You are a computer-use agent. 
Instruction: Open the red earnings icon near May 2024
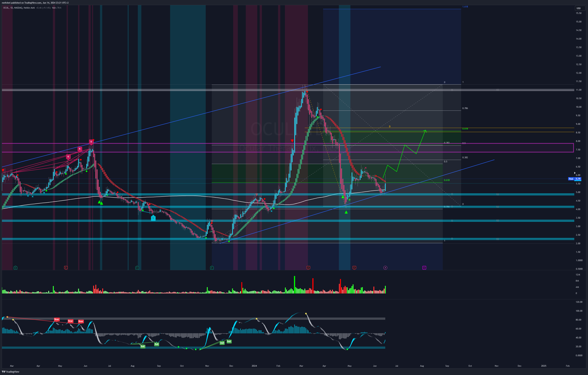click(x=354, y=268)
